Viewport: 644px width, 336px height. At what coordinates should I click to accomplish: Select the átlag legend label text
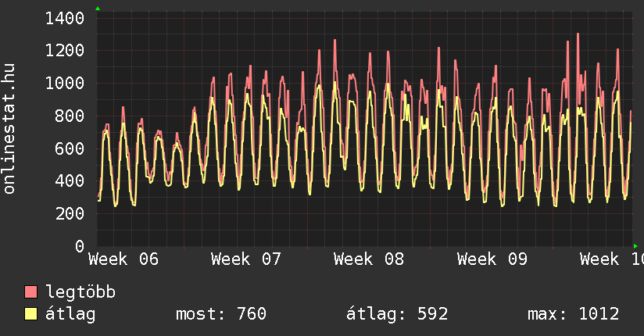70,314
